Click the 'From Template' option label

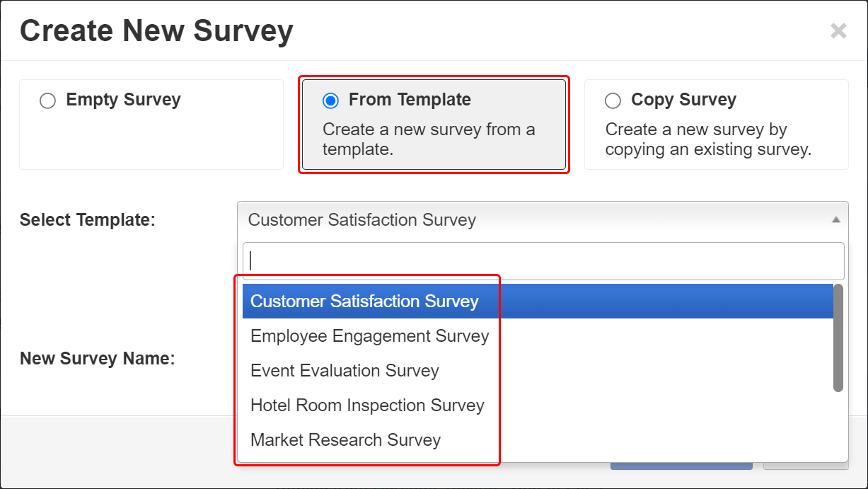[410, 100]
